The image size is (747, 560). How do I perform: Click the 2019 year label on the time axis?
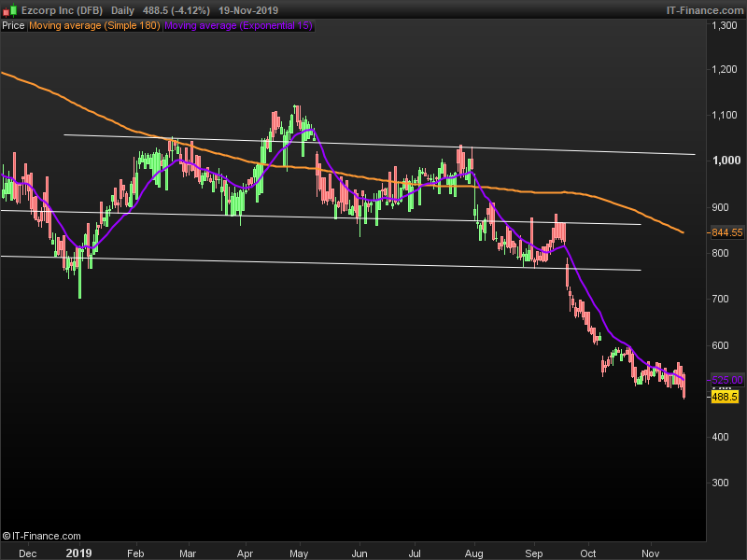pos(79,553)
